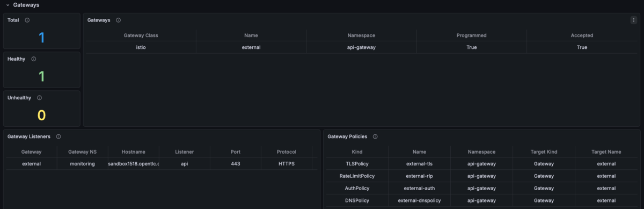Open info icon next to Unhealthy panel
The width and height of the screenshot is (644, 209).
(x=40, y=98)
